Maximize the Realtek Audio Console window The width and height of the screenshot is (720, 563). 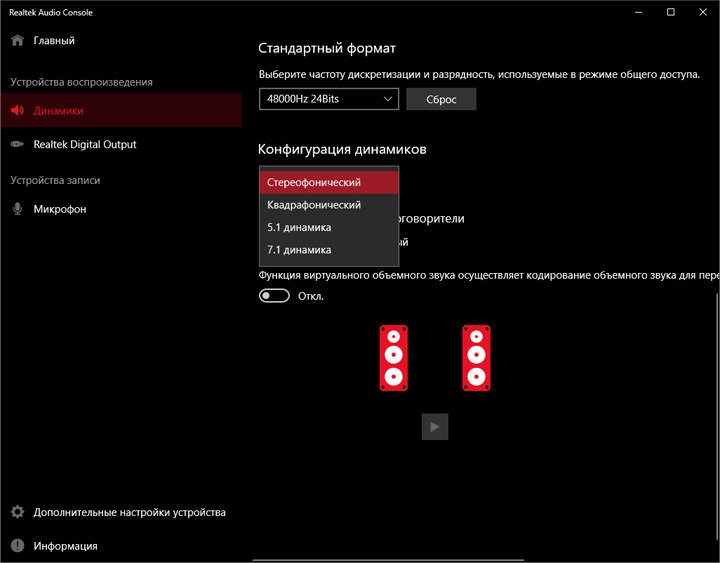(671, 12)
